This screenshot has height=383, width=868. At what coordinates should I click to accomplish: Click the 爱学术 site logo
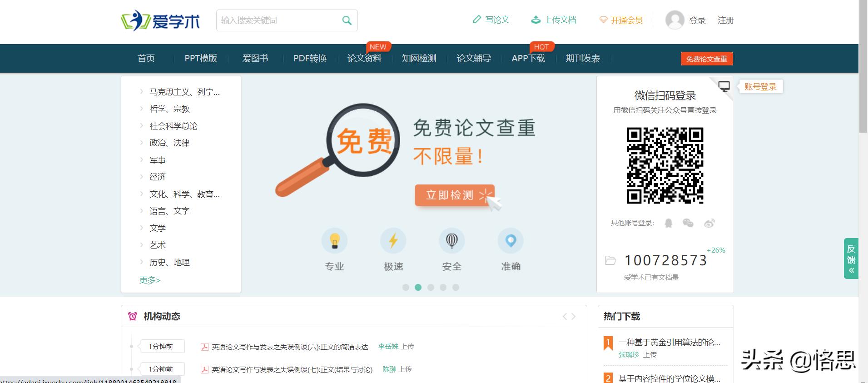click(x=160, y=20)
